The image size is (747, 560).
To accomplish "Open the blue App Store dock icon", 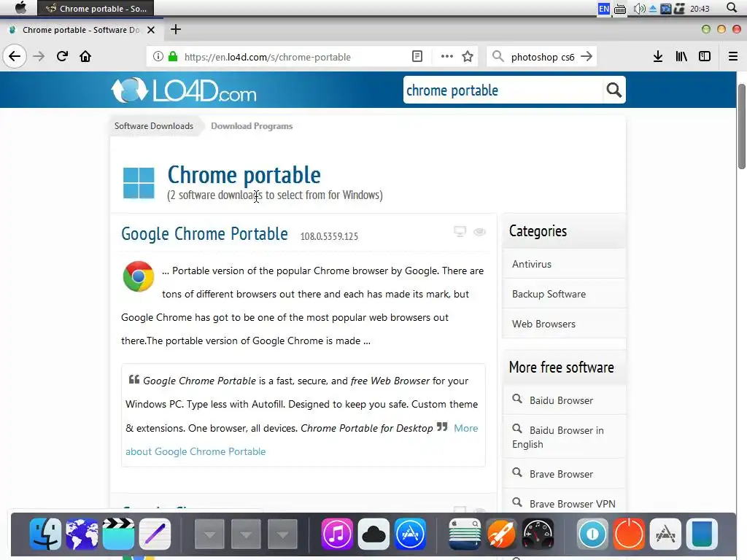I will pos(410,534).
